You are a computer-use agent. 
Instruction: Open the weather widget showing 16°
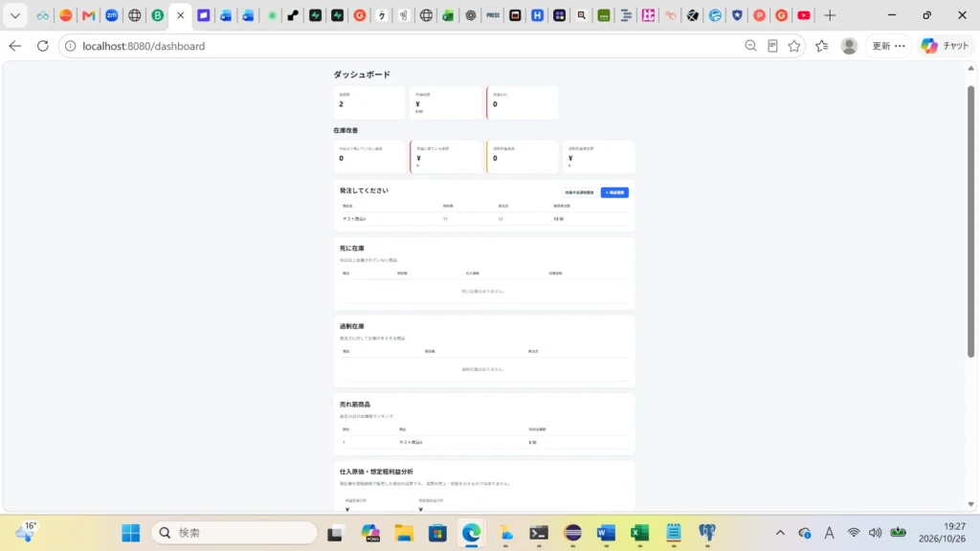click(x=26, y=532)
